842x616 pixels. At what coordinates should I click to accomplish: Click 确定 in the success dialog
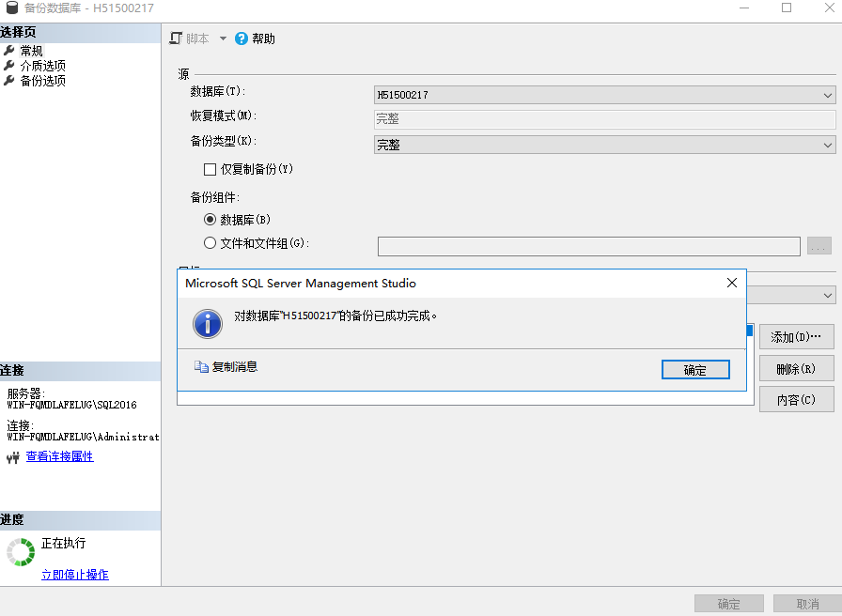point(695,370)
